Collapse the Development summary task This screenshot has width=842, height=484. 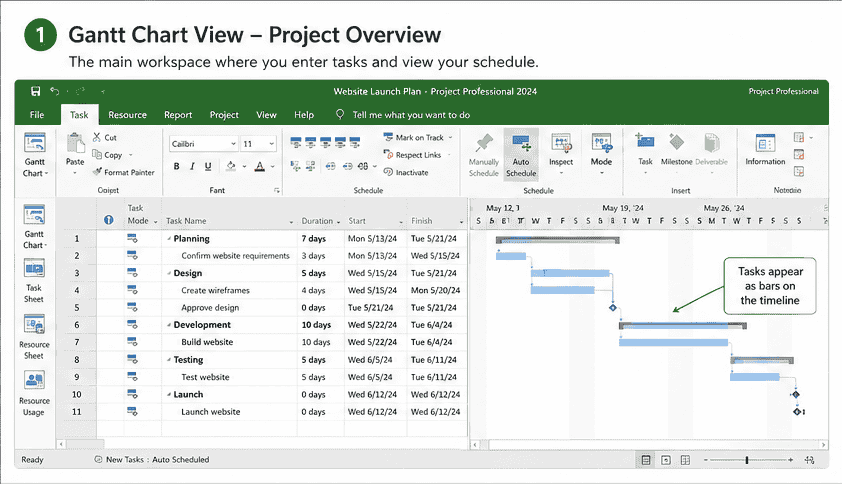coord(169,325)
